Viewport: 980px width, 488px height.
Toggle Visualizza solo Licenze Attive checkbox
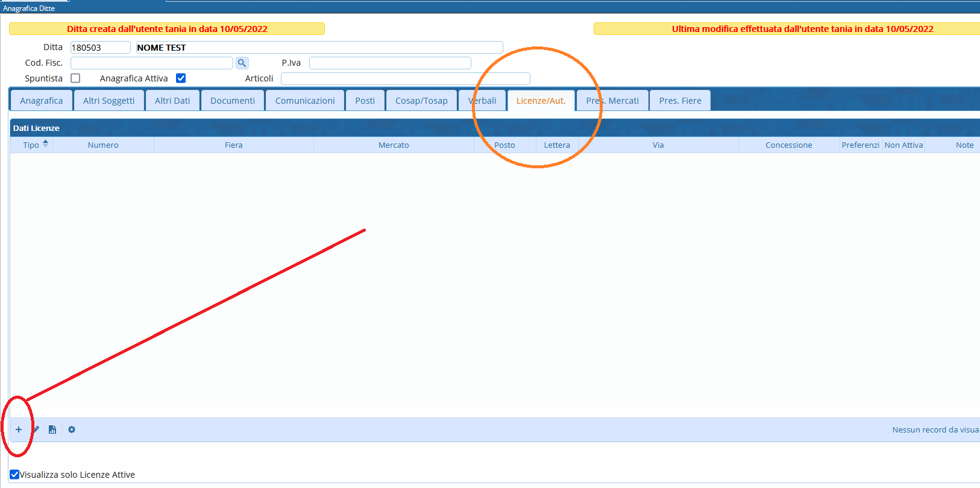tap(14, 475)
